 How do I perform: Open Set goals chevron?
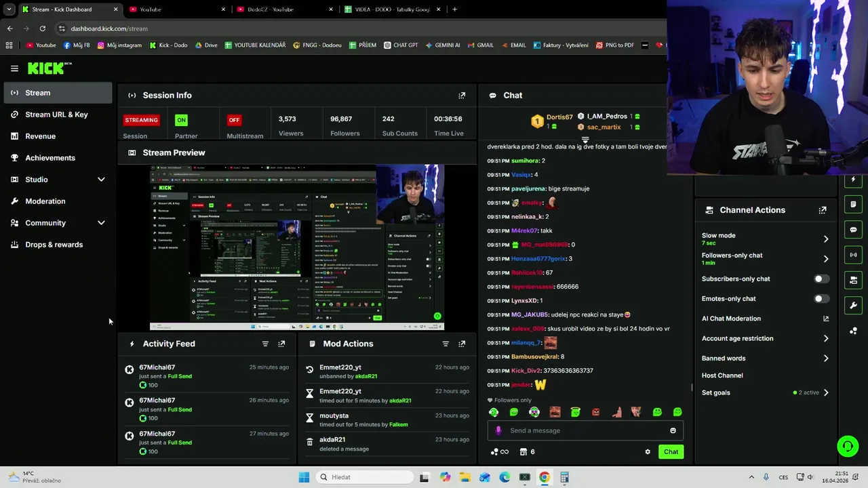pos(825,392)
